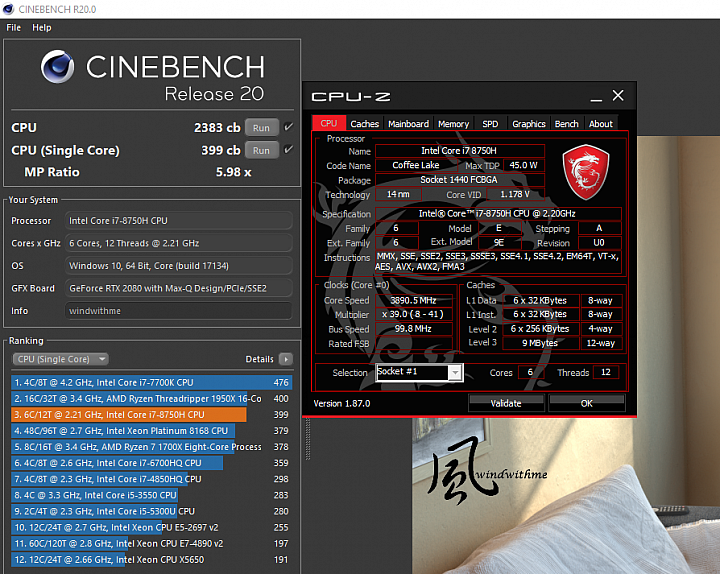Click the Processor field in Your System
The height and width of the screenshot is (574, 720).
pyautogui.click(x=178, y=220)
